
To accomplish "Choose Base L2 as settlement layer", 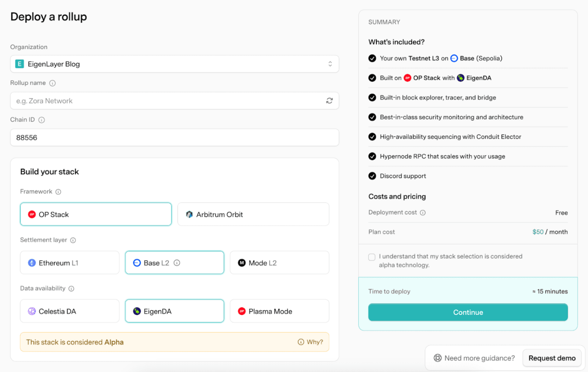I will tap(174, 263).
